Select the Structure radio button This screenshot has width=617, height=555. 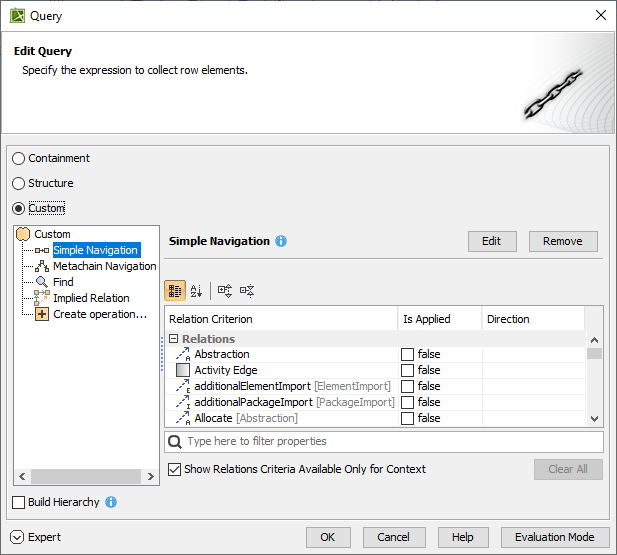tap(19, 183)
